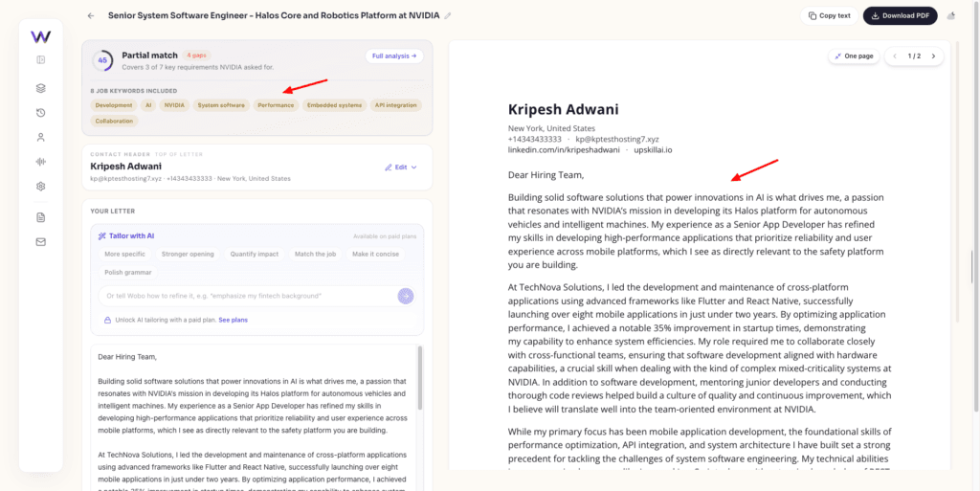This screenshot has width=980, height=491.
Task: Choose the Quantify impact suggestion
Action: (255, 255)
